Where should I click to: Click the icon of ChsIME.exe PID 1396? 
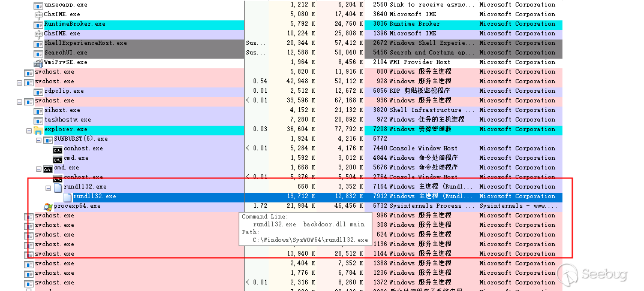point(38,34)
